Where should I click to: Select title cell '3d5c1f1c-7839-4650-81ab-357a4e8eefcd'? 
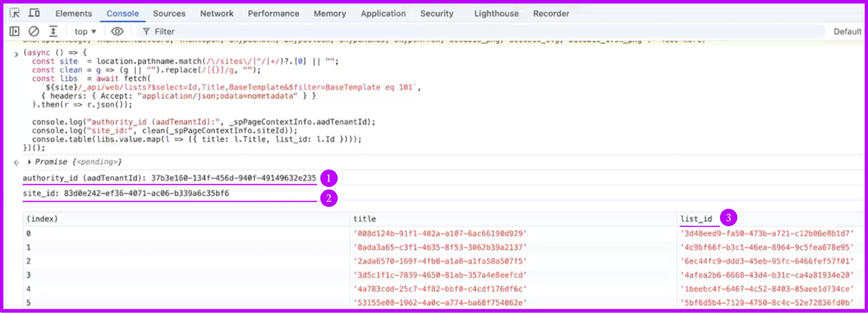pyautogui.click(x=440, y=274)
